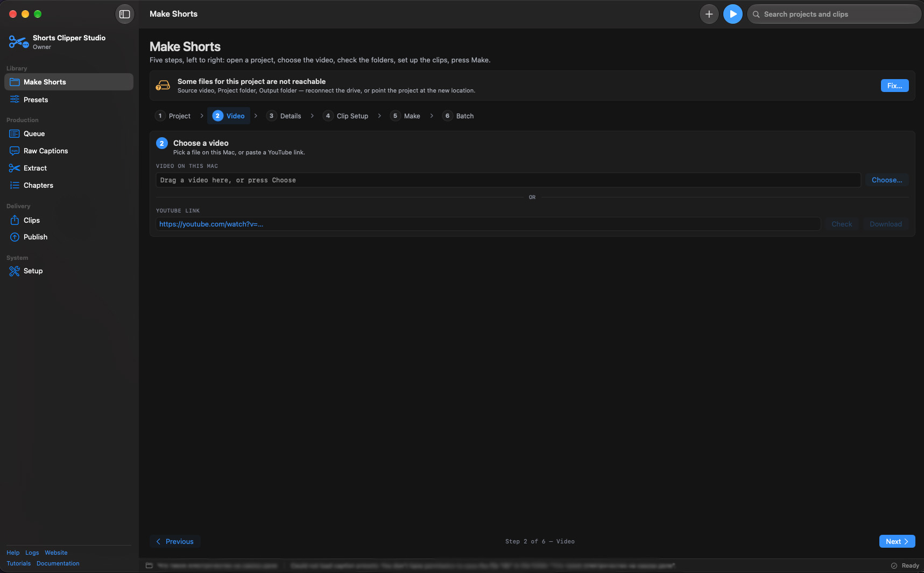
Task: Click the Shorts Clipper Studio scissors logo
Action: click(x=19, y=41)
